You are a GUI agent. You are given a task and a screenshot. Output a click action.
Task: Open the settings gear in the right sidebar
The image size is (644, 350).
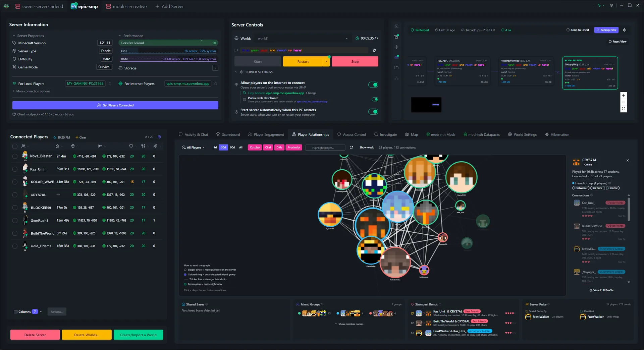click(x=396, y=47)
